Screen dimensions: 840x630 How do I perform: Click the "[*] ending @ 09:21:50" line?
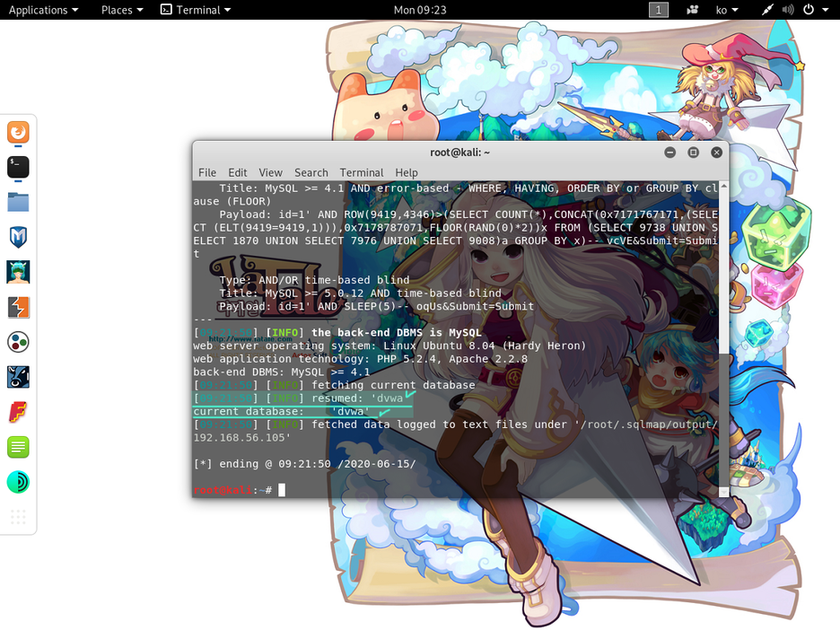click(x=305, y=464)
